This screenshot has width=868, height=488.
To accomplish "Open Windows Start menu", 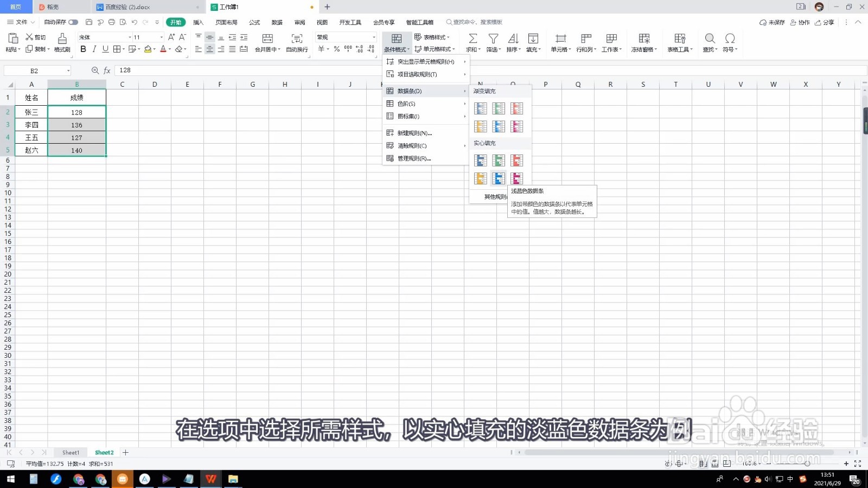I will click(x=10, y=479).
